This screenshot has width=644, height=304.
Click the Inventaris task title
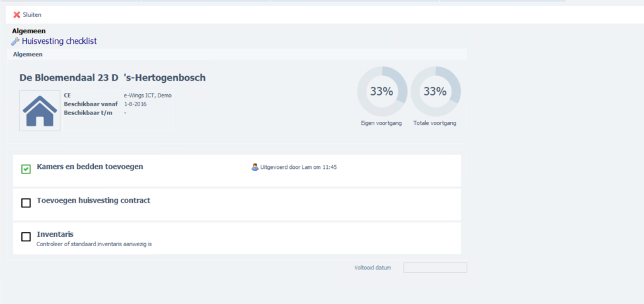pos(55,234)
